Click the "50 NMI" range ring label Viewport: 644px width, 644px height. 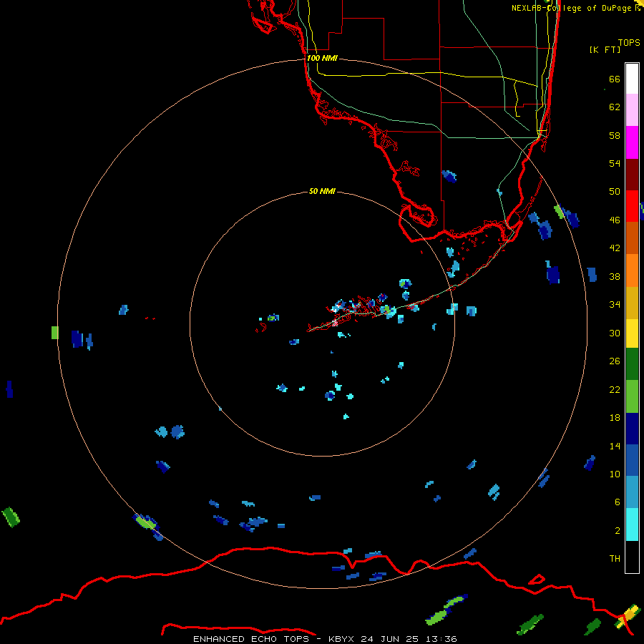tap(322, 191)
